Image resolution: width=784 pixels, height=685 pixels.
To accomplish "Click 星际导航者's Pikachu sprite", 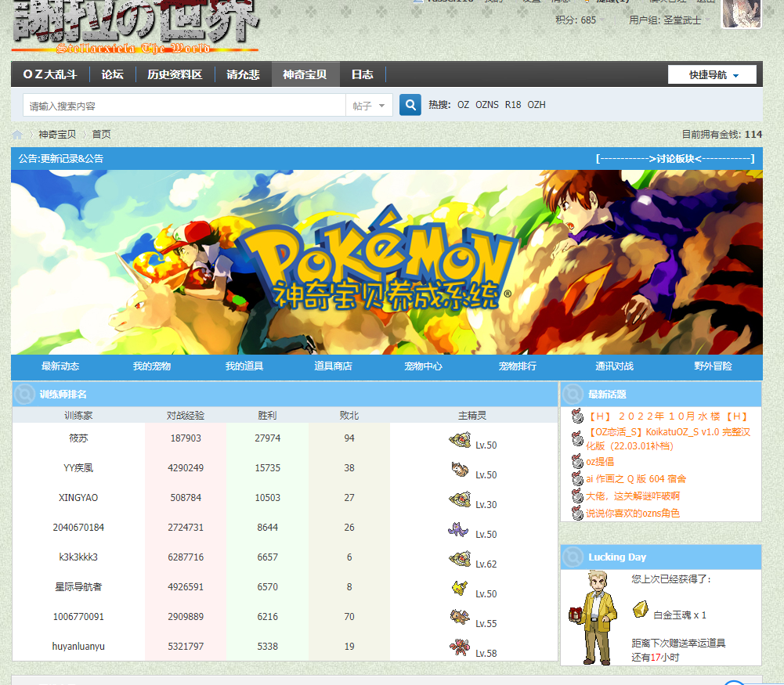I will point(460,589).
